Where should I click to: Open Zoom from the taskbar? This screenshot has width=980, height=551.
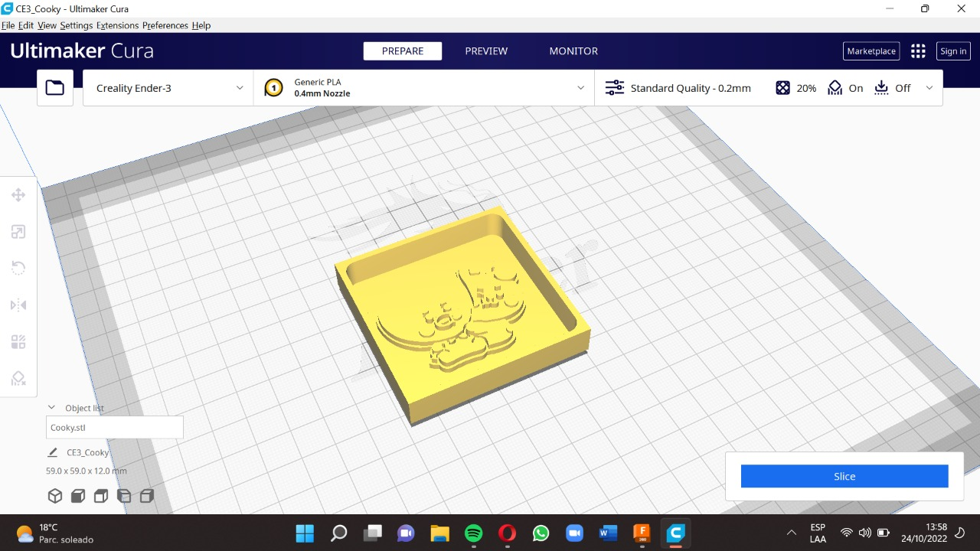[x=574, y=533]
